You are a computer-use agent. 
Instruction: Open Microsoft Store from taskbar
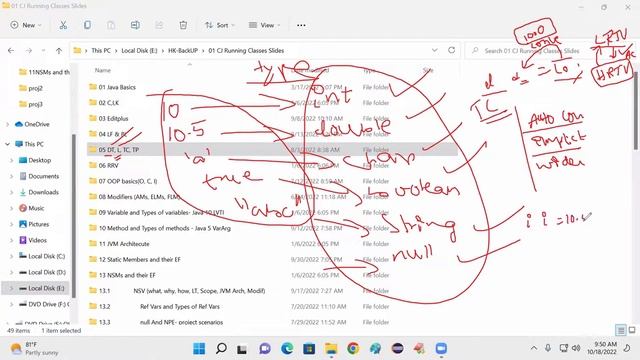pyautogui.click(x=309, y=349)
